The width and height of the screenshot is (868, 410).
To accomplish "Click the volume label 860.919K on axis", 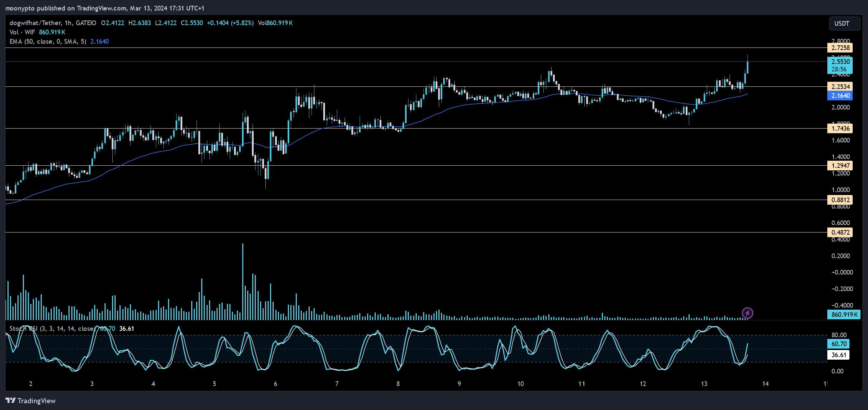I will [844, 315].
